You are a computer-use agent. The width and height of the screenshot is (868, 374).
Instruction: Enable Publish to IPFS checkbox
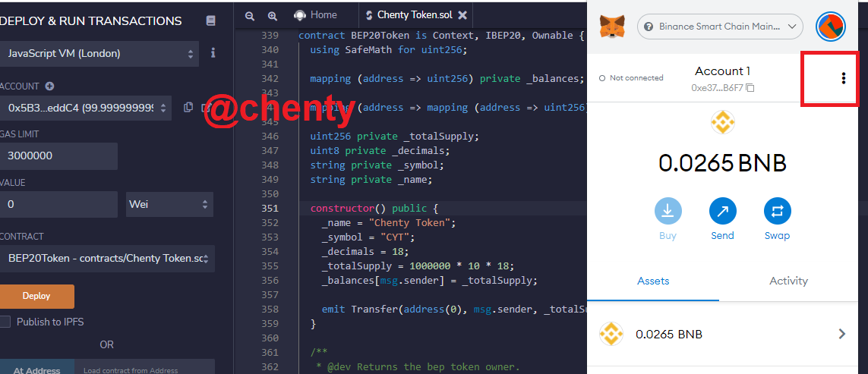coord(5,322)
